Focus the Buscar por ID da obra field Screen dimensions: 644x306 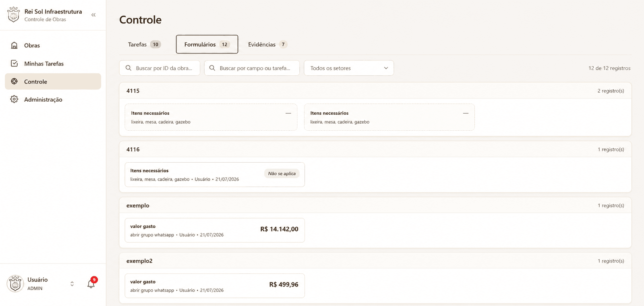click(159, 68)
